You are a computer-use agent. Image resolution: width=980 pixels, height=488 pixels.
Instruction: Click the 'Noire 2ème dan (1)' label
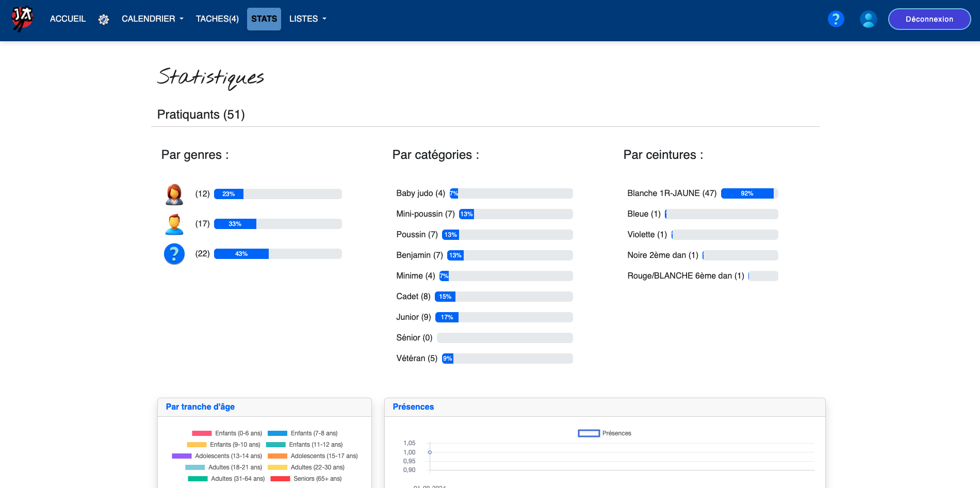click(663, 255)
